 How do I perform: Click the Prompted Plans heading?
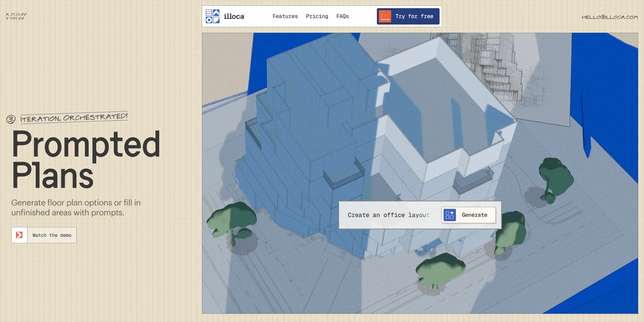click(86, 159)
